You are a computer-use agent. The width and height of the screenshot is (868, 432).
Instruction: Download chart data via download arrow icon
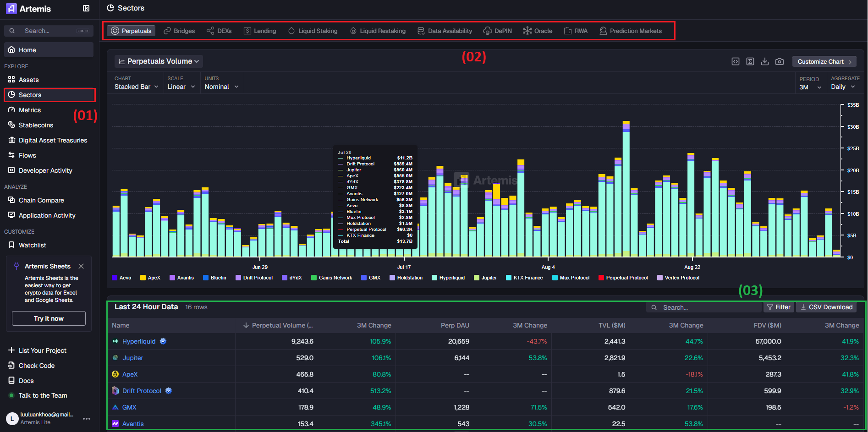(x=765, y=61)
